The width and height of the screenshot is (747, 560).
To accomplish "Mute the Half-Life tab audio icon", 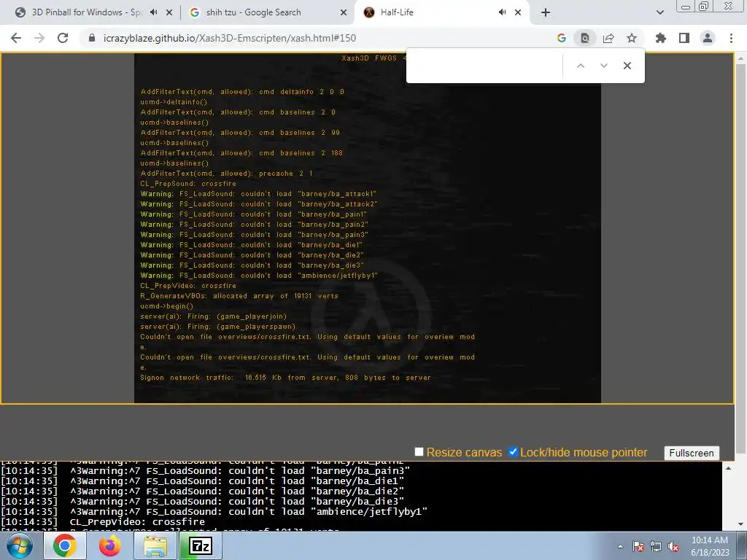I will (502, 12).
